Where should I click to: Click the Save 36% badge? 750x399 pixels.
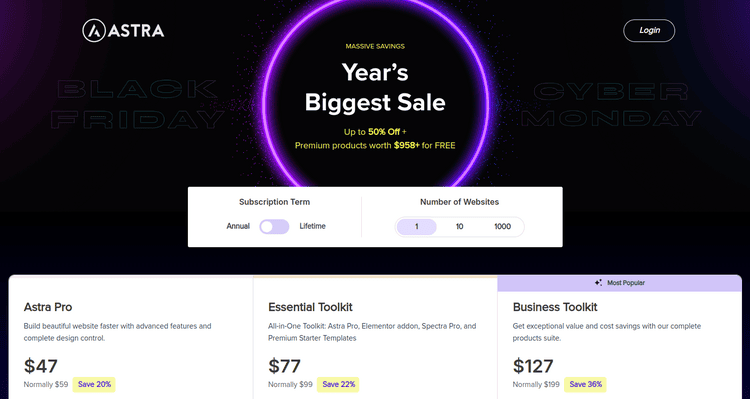point(585,384)
